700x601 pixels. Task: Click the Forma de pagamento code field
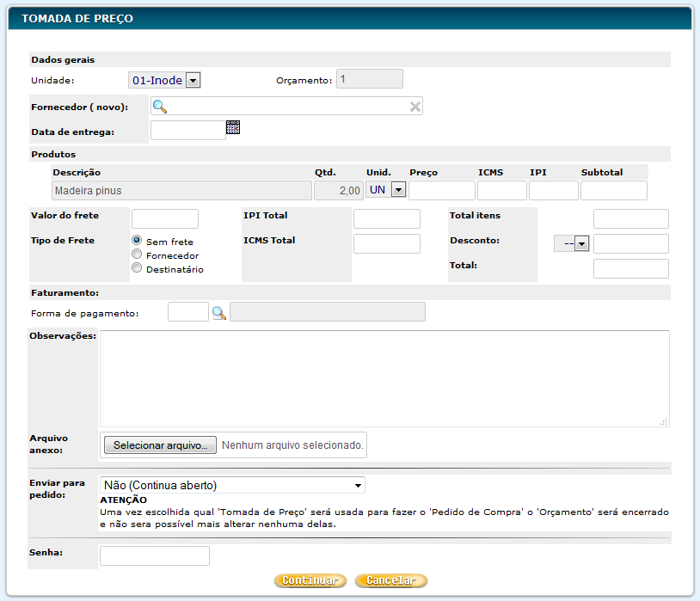(x=187, y=312)
